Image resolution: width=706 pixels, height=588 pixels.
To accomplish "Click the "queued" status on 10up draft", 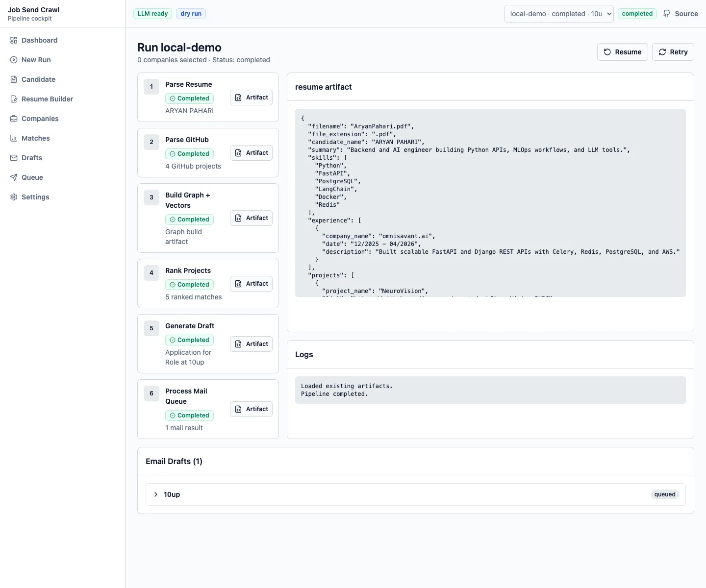I will tap(665, 494).
